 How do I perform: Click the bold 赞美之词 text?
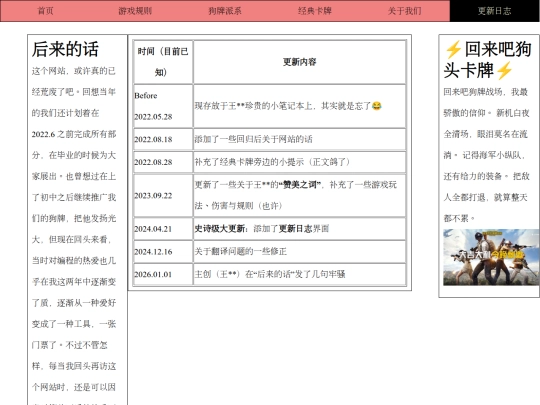point(299,185)
